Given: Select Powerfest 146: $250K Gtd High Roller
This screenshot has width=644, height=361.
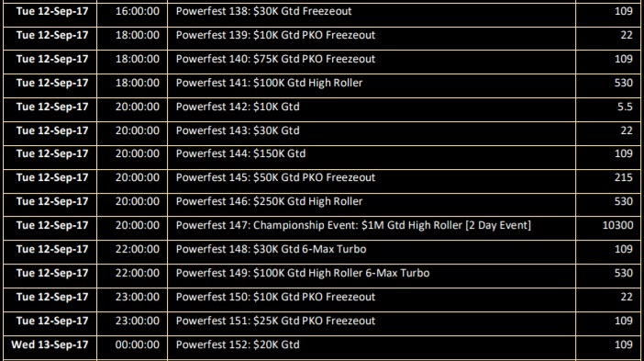Looking at the screenshot, I should tap(269, 201).
